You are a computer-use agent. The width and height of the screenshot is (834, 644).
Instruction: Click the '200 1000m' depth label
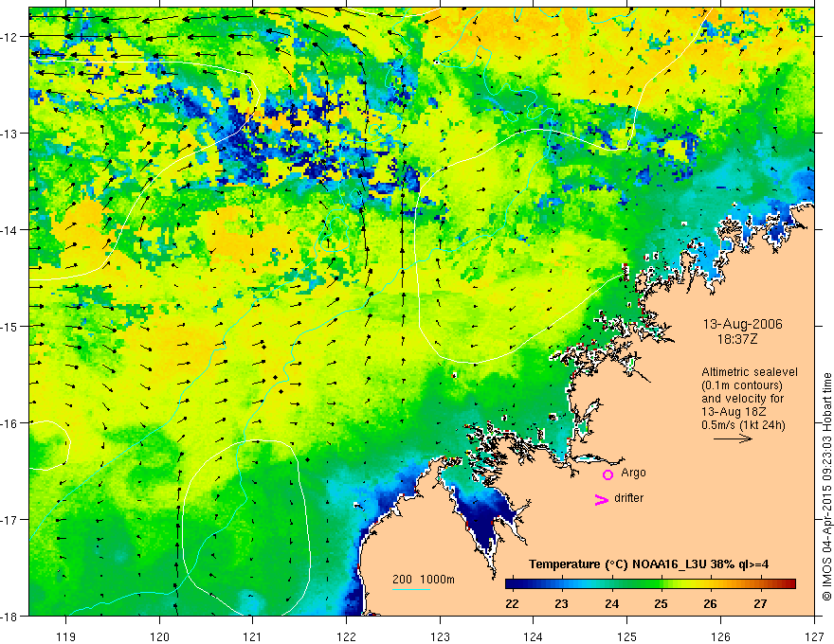coord(424,580)
